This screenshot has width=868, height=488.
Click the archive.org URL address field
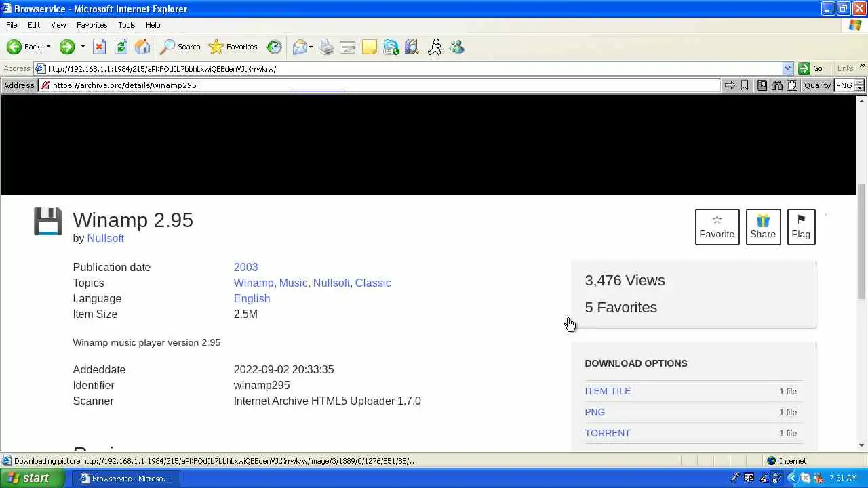379,85
